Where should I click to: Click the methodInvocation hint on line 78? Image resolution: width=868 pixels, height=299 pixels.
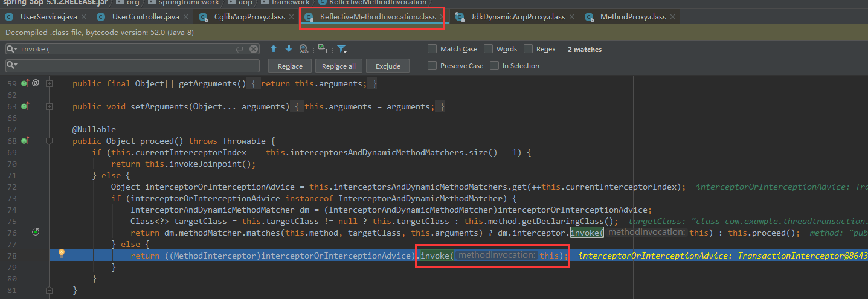[x=495, y=256]
